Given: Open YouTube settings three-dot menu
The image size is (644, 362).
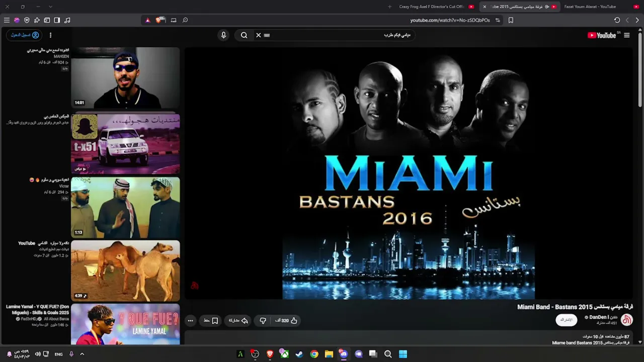Looking at the screenshot, I should coord(50,35).
